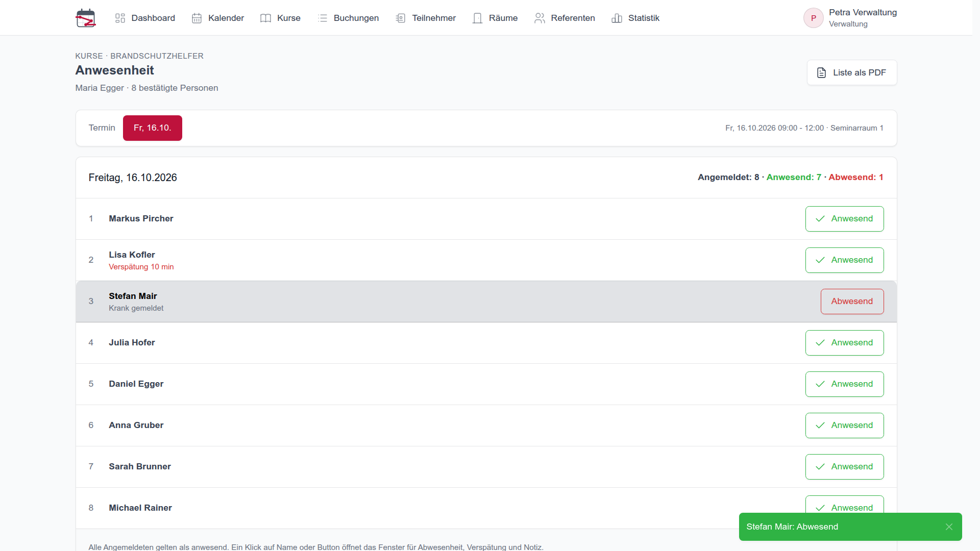This screenshot has width=980, height=551.
Task: Toggle Stefan Mair's Abwesend button
Action: click(852, 302)
